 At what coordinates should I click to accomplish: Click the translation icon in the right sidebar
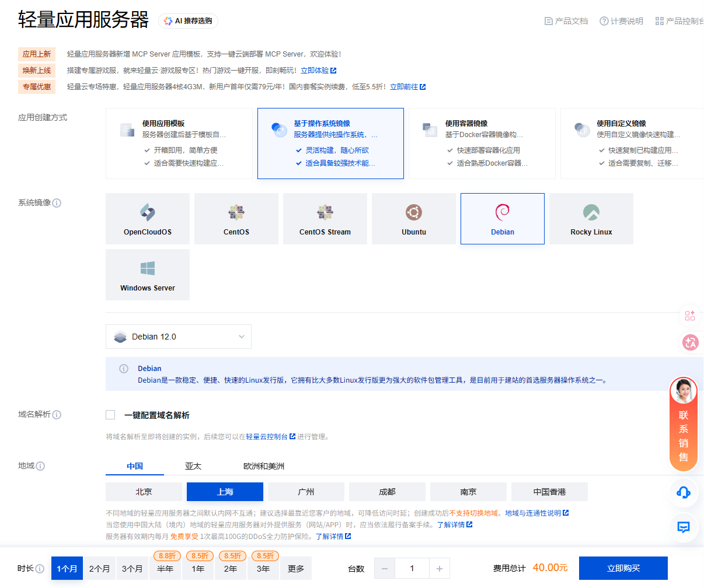pyautogui.click(x=689, y=344)
